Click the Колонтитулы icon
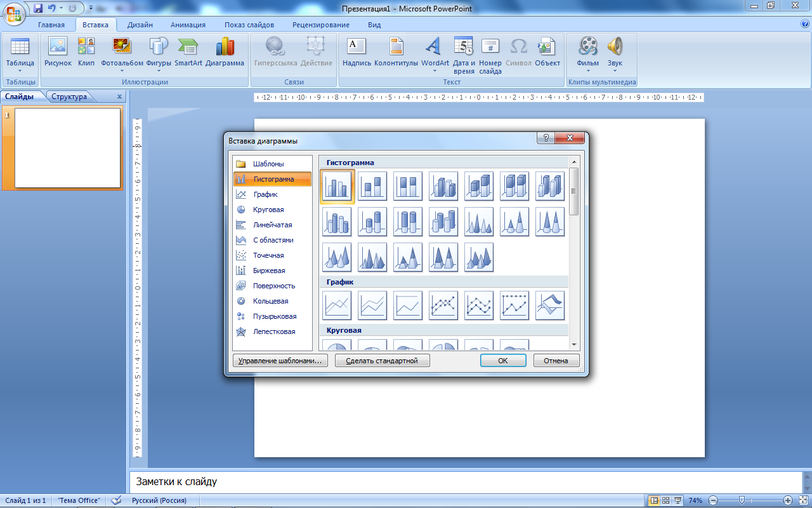 (x=396, y=52)
